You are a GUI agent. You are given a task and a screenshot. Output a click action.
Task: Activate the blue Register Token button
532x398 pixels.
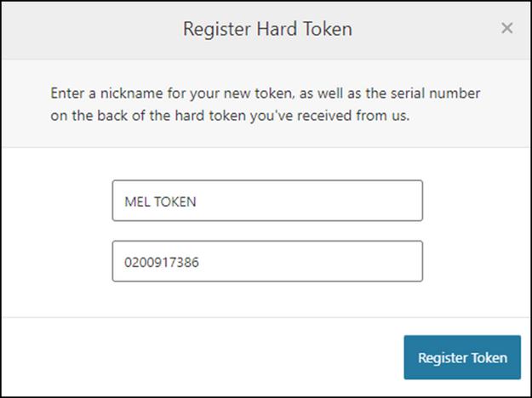pyautogui.click(x=462, y=357)
